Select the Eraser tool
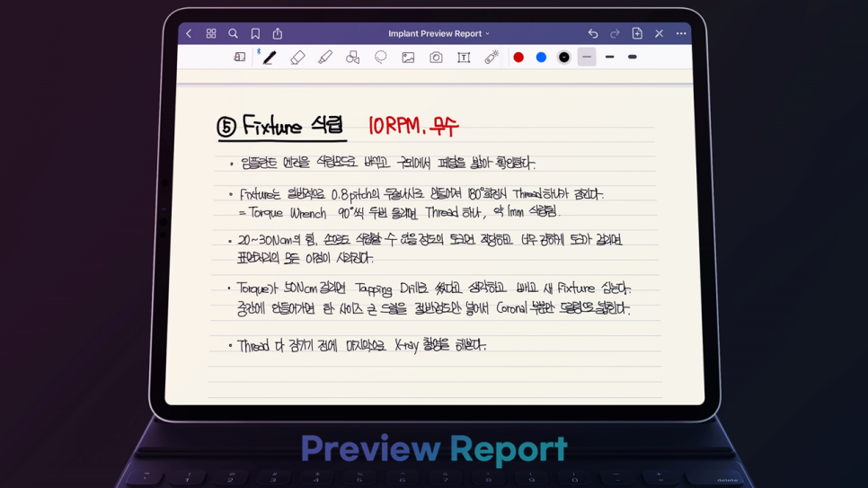Screen dimensions: 868x488 297,58
